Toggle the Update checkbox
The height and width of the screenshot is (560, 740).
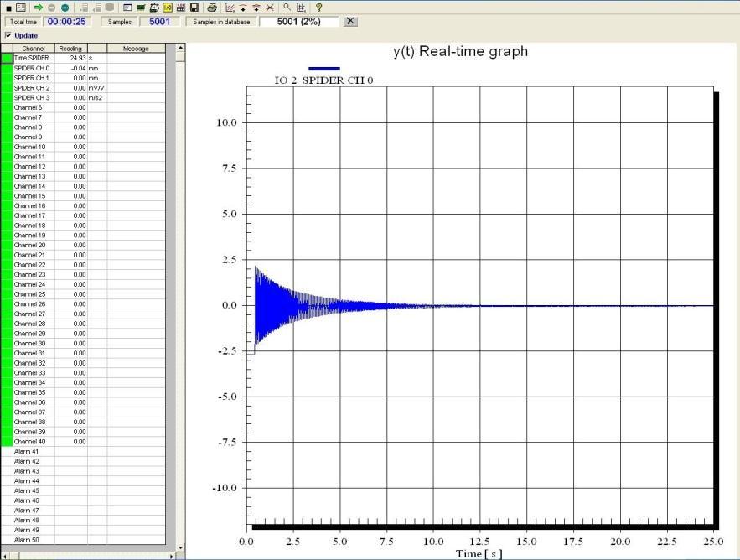[x=8, y=35]
